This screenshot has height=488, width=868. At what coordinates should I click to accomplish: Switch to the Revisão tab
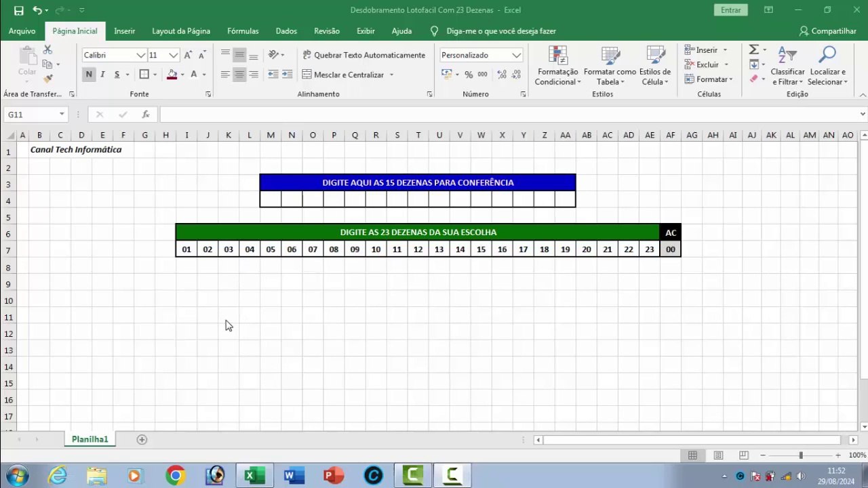327,31
